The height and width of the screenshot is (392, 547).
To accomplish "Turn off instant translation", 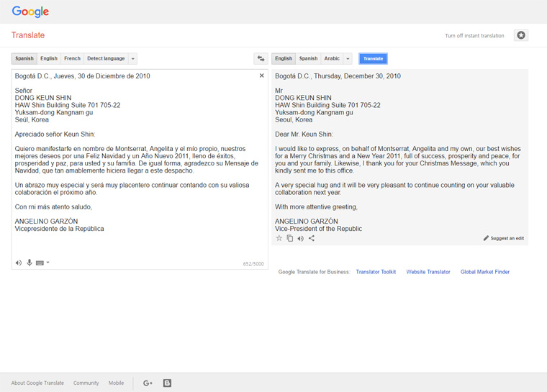I will [x=474, y=35].
